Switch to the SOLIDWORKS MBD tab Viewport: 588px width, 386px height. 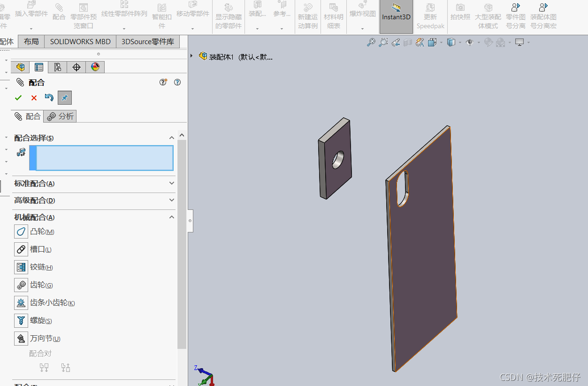pos(81,41)
